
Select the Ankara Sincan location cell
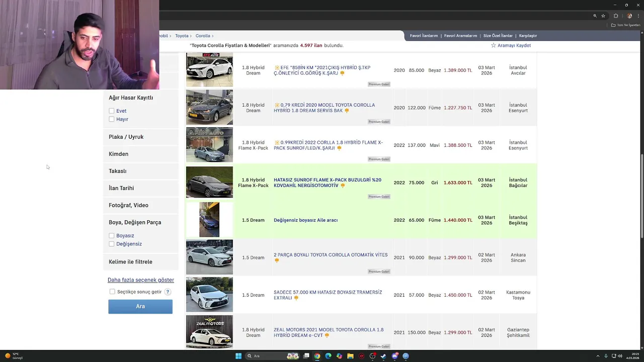tap(518, 257)
